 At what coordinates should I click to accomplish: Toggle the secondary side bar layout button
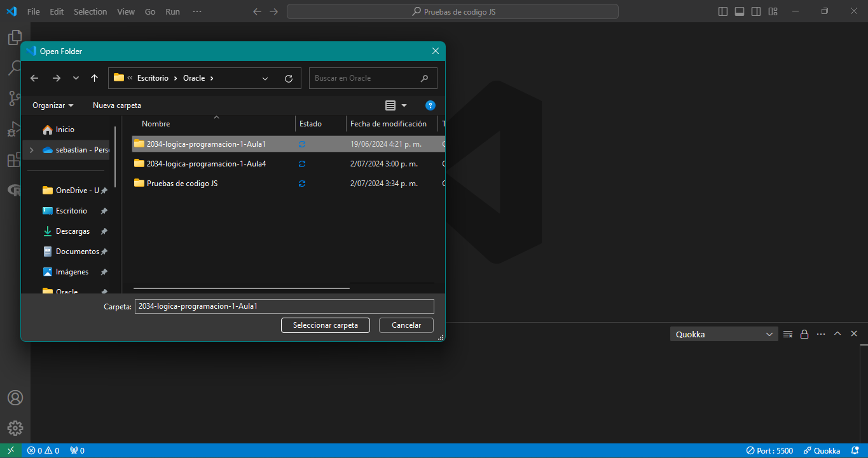click(756, 11)
